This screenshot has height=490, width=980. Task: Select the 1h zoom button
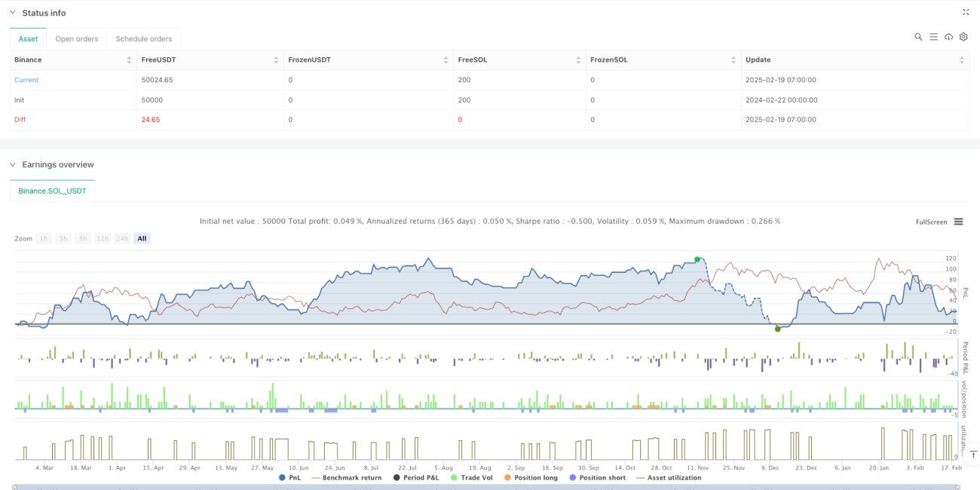point(44,238)
